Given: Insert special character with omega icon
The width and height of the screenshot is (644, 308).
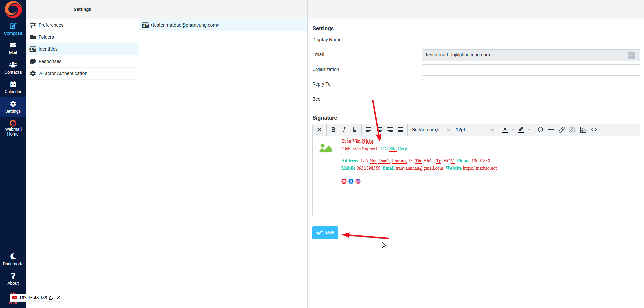Looking at the screenshot, I should tap(540, 130).
